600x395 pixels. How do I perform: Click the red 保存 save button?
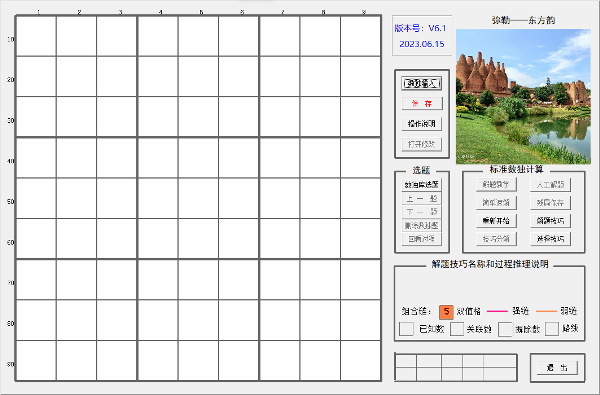[422, 103]
